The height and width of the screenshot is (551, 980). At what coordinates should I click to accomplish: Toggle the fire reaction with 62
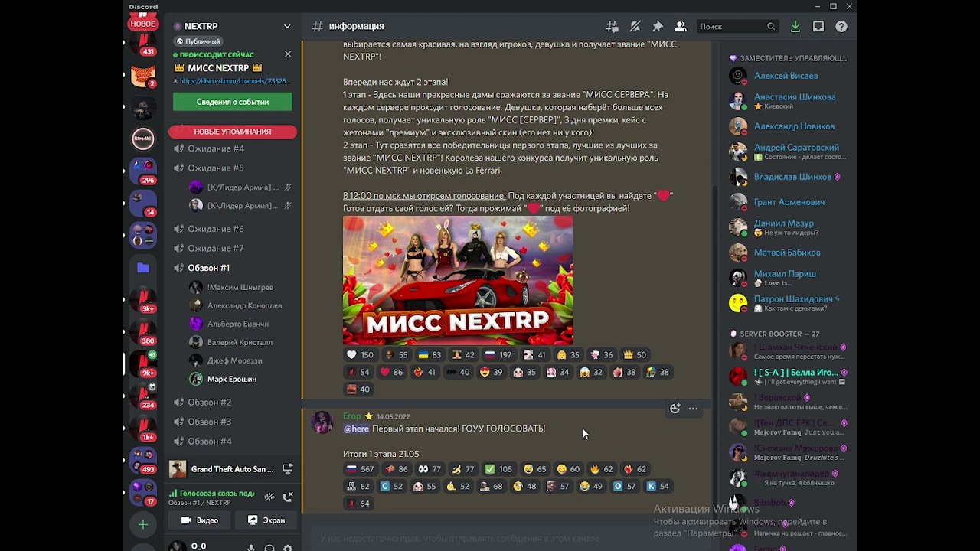(x=601, y=469)
